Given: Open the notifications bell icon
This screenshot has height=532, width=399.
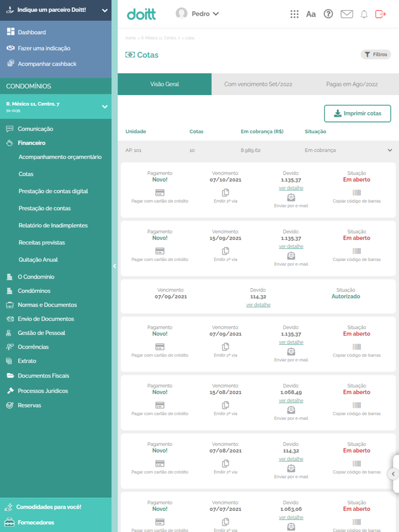Looking at the screenshot, I should [364, 14].
